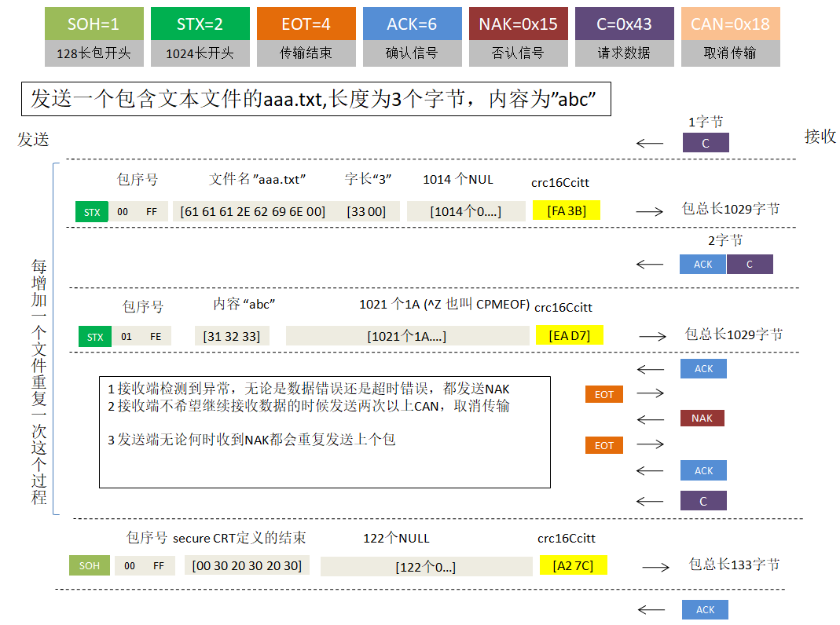Click the [00 30 20 30 20 30] field

click(247, 565)
